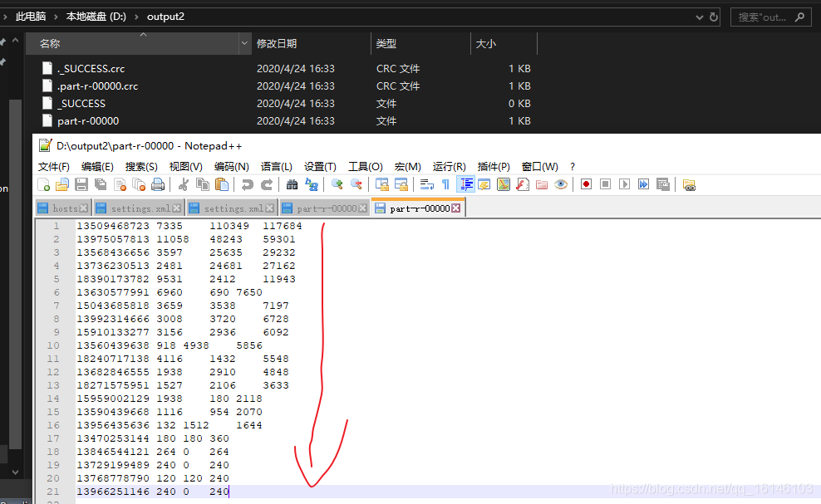Click the User defined language icon
This screenshot has height=504, width=821.
tap(484, 184)
